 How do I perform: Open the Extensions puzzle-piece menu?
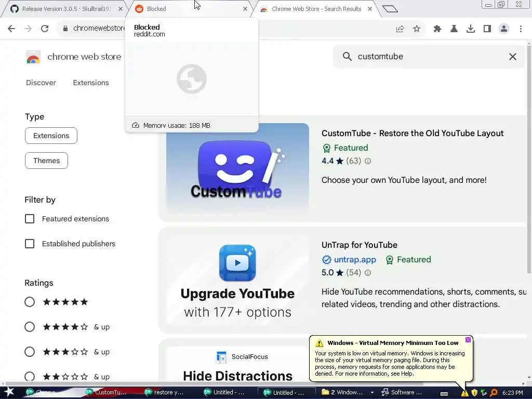click(x=437, y=29)
